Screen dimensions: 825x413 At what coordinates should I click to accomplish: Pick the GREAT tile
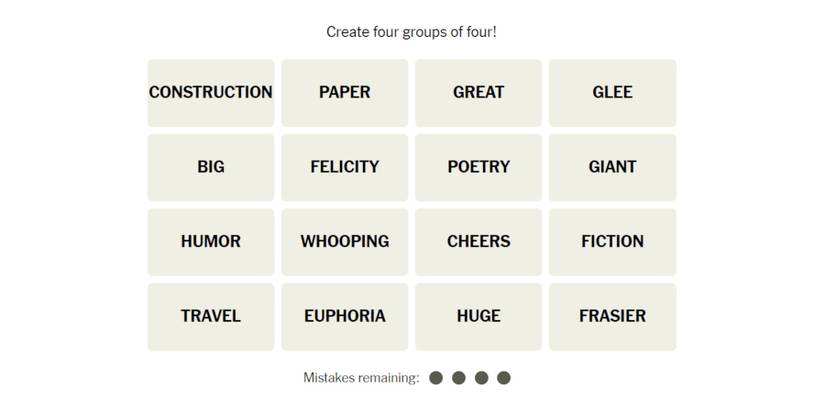(478, 92)
